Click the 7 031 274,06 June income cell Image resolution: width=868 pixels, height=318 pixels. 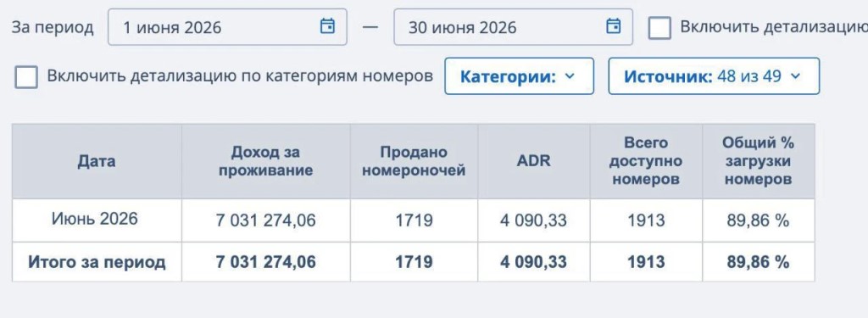(x=265, y=220)
